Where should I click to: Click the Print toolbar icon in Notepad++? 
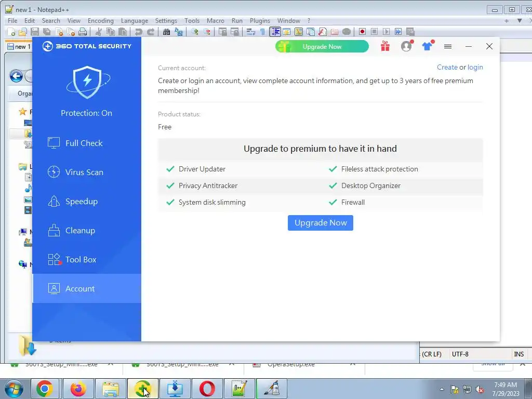83,32
